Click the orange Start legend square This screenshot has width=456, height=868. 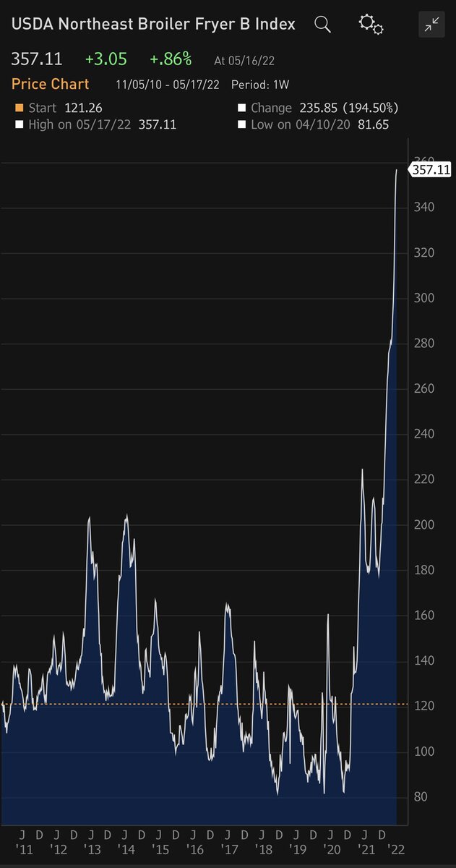coord(19,109)
